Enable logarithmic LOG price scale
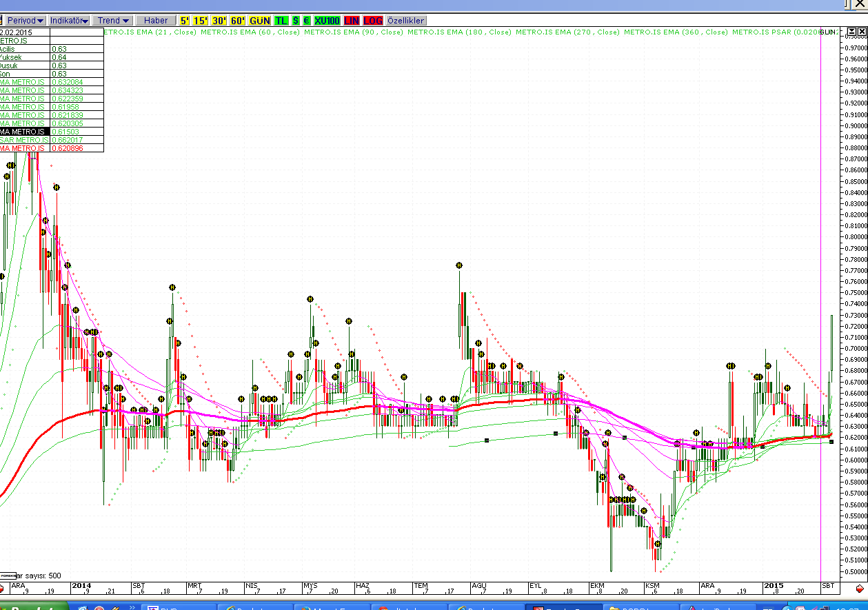 (373, 21)
